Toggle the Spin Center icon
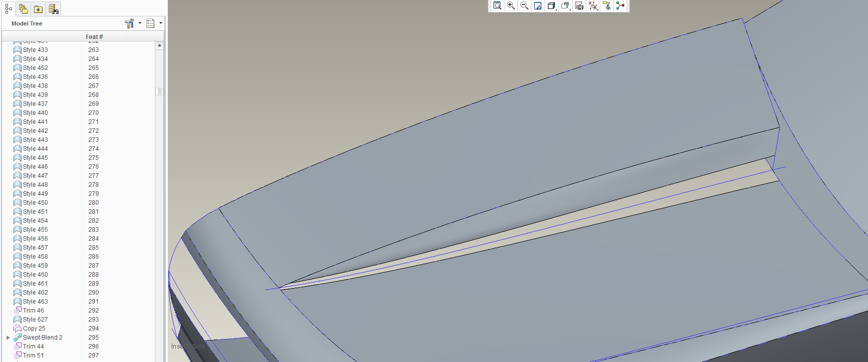 [620, 5]
